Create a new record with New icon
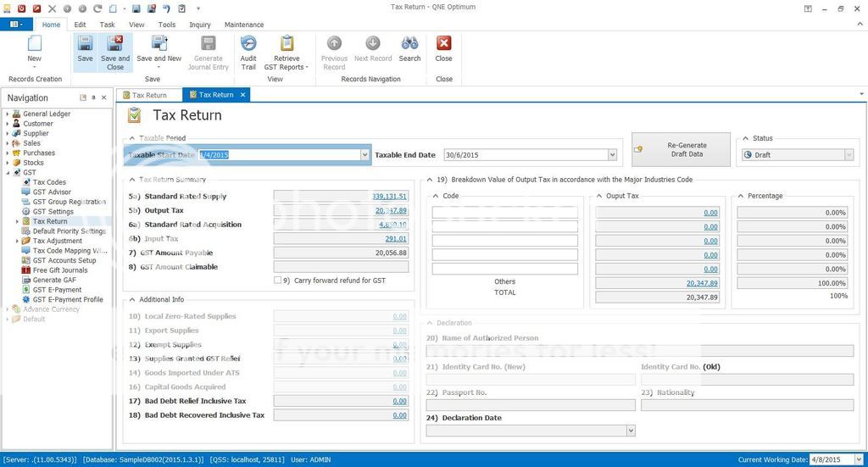Image resolution: width=868 pixels, height=467 pixels. [34, 45]
